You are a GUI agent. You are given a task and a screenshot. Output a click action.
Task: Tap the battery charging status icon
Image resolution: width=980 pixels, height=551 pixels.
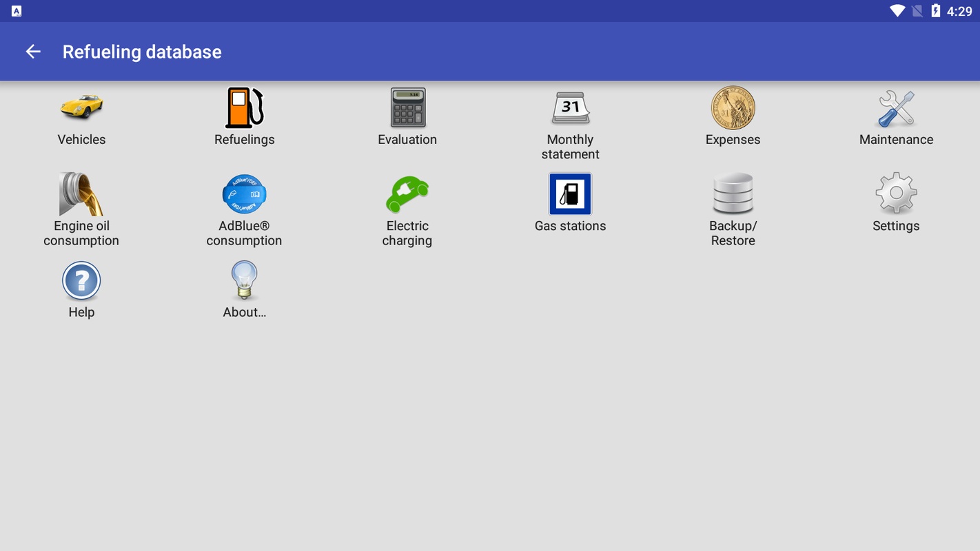click(x=935, y=11)
